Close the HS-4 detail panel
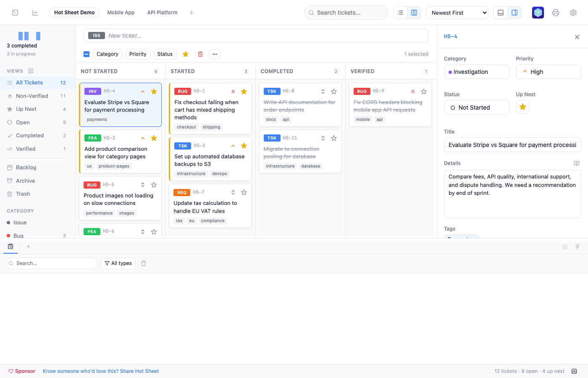Image resolution: width=588 pixels, height=378 pixels. pos(577,37)
